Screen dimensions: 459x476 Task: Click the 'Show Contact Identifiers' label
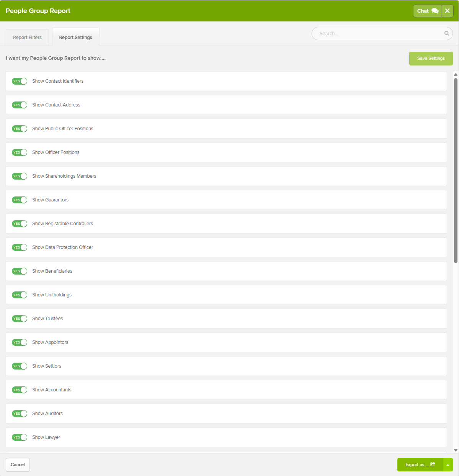pyautogui.click(x=58, y=81)
